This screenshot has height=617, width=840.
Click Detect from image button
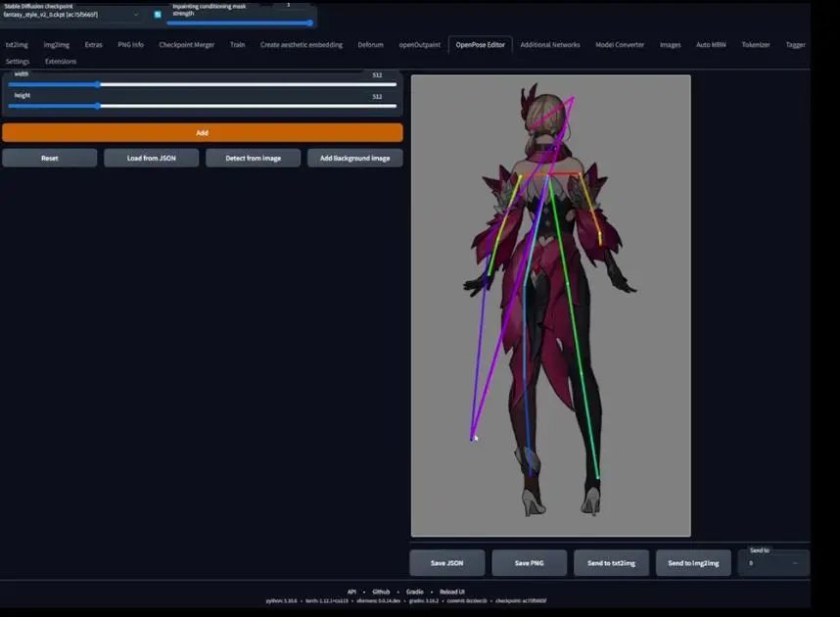pos(253,158)
